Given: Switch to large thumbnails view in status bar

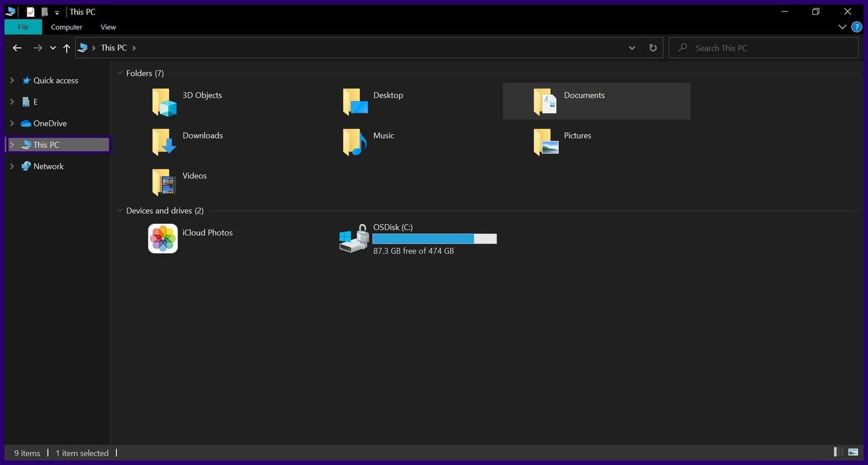Looking at the screenshot, I should 853,451.
